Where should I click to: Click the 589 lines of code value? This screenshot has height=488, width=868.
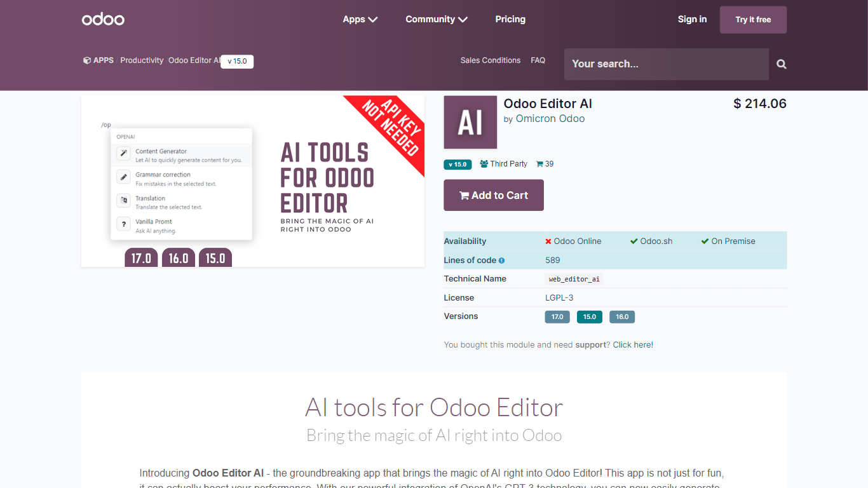click(x=553, y=261)
